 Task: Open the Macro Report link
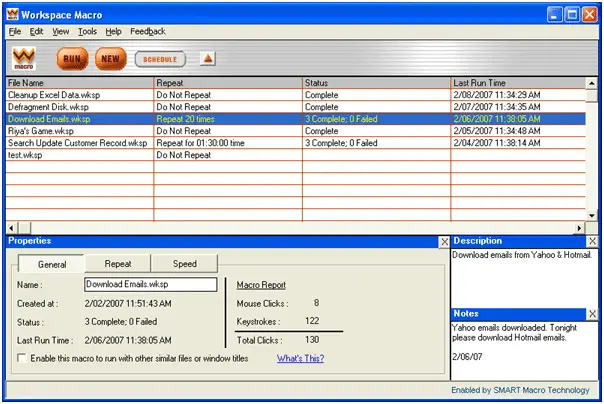(x=261, y=285)
